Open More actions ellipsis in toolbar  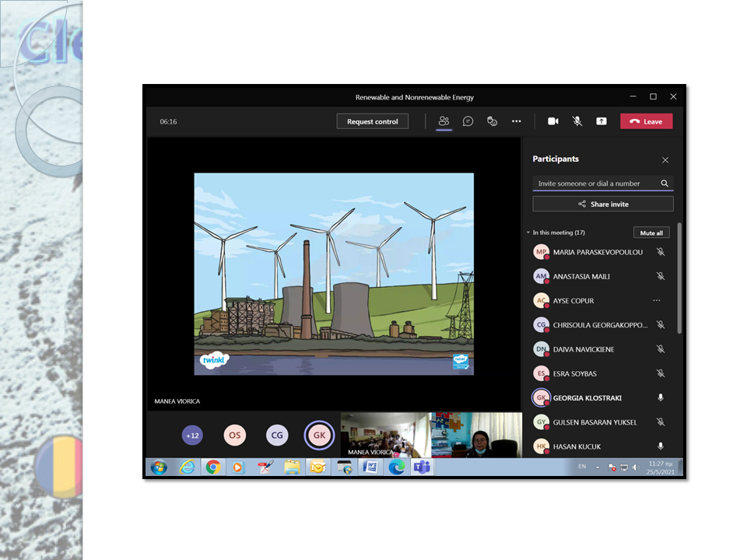coord(516,121)
